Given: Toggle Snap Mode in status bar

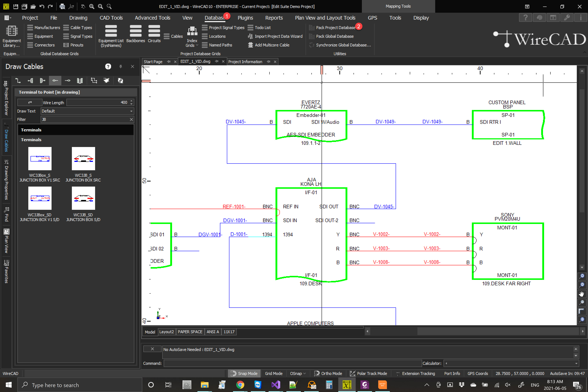Looking at the screenshot, I should coord(244,373).
